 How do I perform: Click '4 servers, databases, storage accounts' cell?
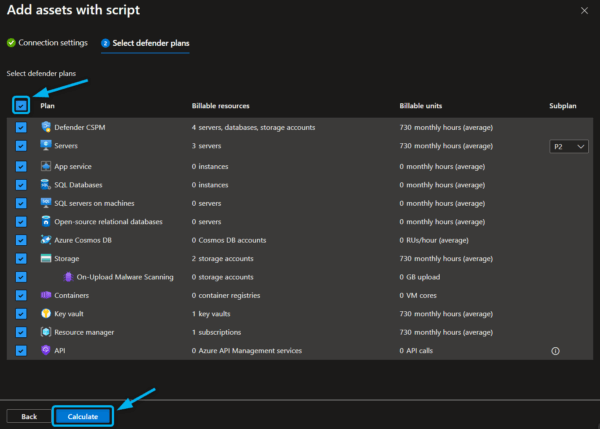(x=253, y=127)
